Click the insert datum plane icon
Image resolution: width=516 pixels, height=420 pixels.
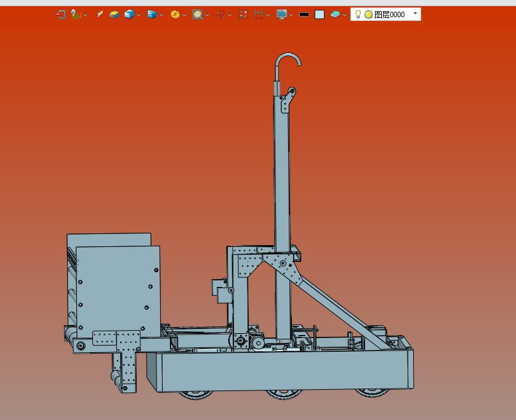coord(76,15)
